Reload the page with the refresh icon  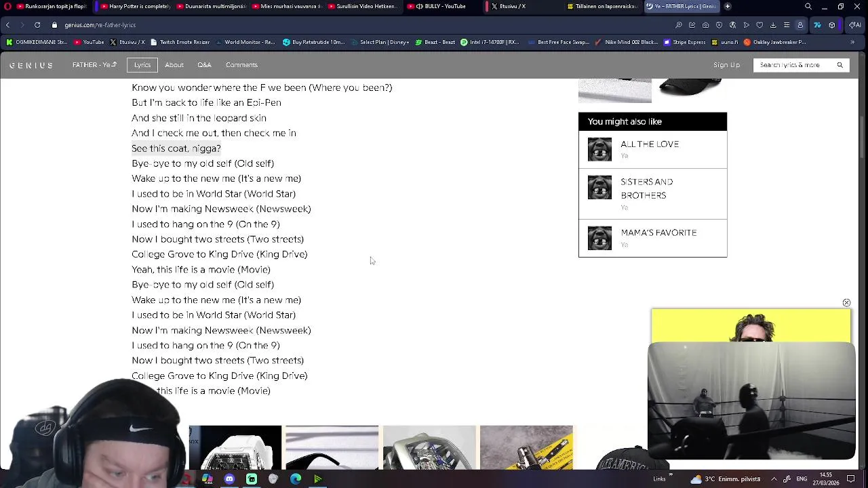coord(37,25)
